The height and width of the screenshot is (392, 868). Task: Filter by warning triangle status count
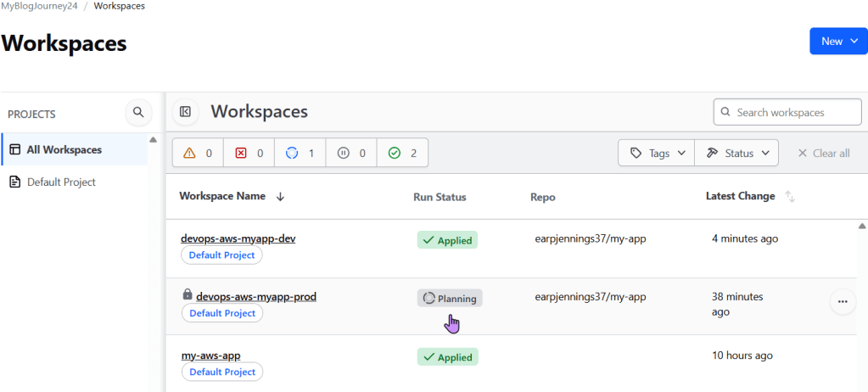pyautogui.click(x=198, y=154)
